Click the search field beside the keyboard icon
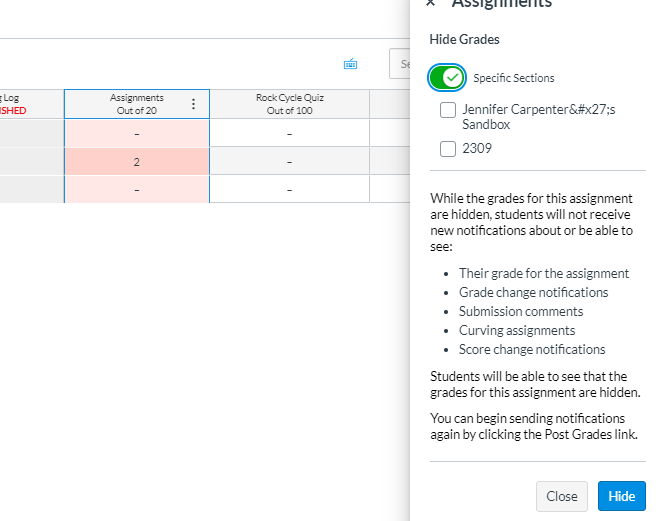The width and height of the screenshot is (656, 521). [400, 64]
